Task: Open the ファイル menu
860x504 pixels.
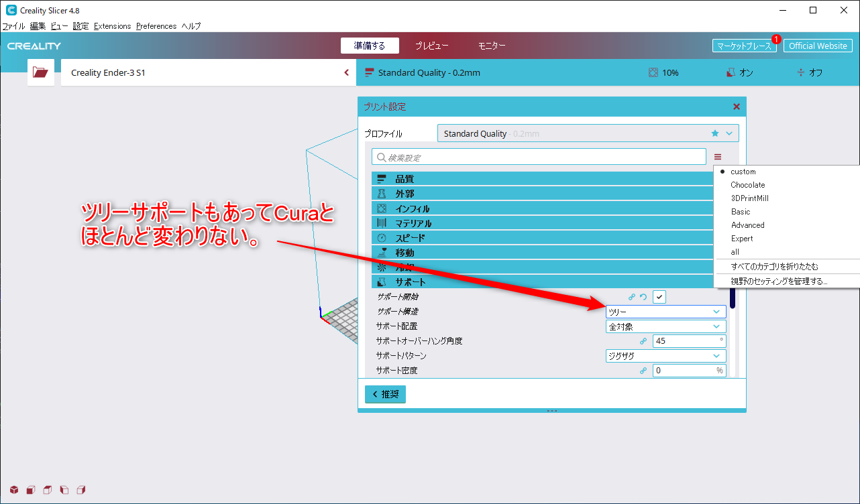Action: (13, 26)
